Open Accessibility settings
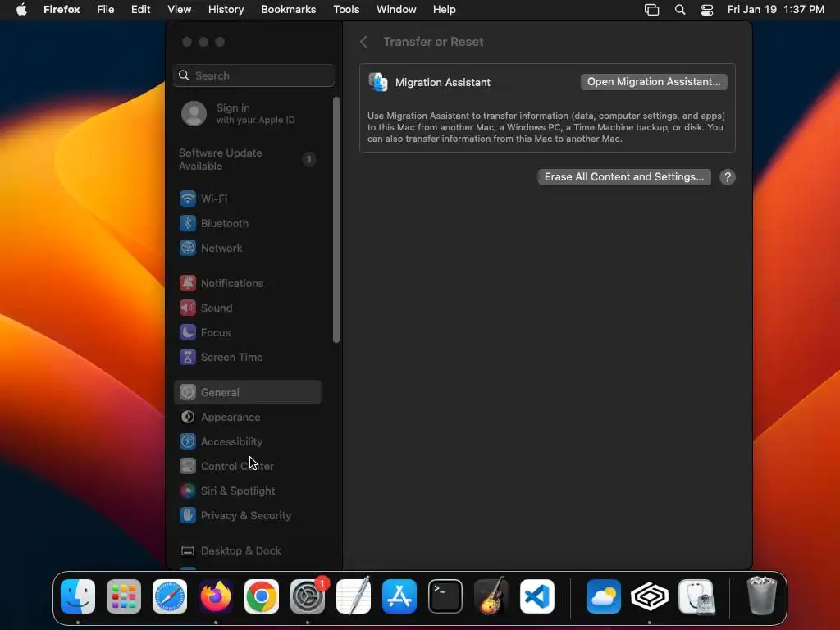The height and width of the screenshot is (630, 840). tap(248, 442)
